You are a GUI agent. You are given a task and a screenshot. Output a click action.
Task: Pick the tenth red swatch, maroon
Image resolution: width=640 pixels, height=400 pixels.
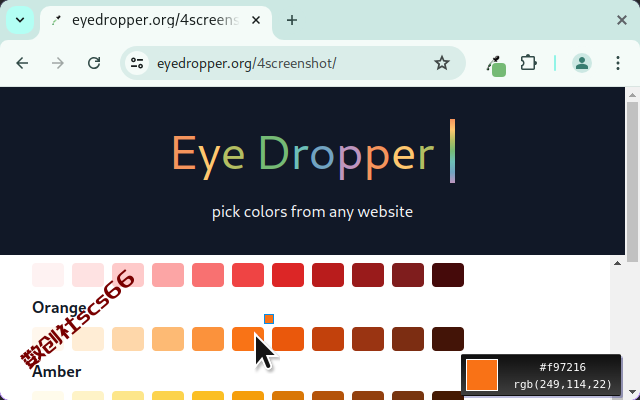tap(408, 275)
